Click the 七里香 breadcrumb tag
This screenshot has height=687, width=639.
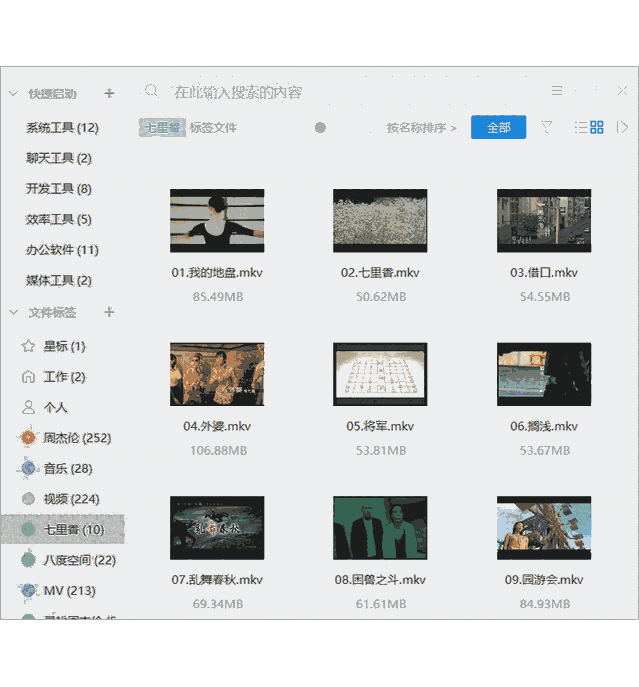[x=163, y=127]
